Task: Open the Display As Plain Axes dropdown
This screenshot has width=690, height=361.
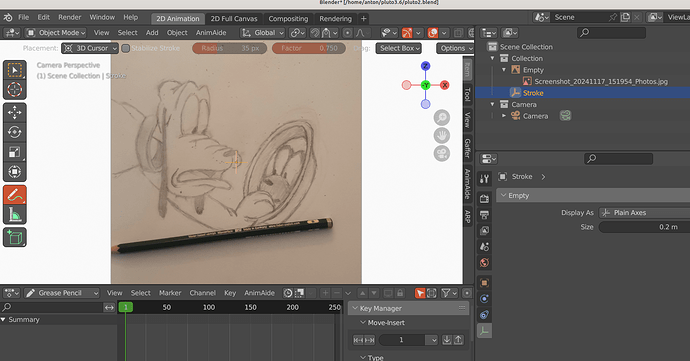Action: 644,213
